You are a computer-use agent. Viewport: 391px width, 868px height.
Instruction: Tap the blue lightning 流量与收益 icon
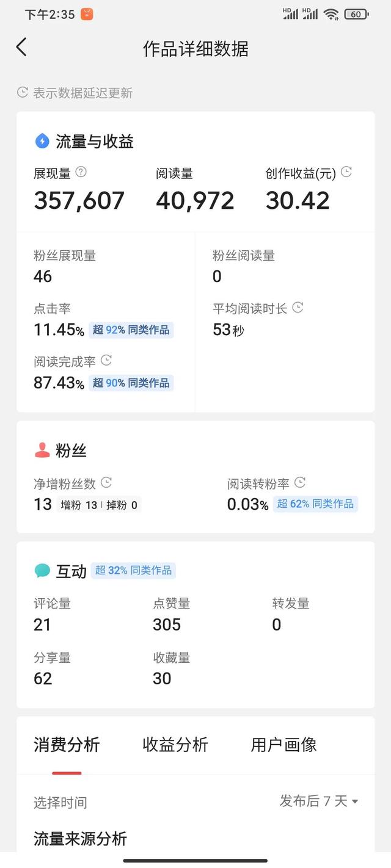pos(42,141)
